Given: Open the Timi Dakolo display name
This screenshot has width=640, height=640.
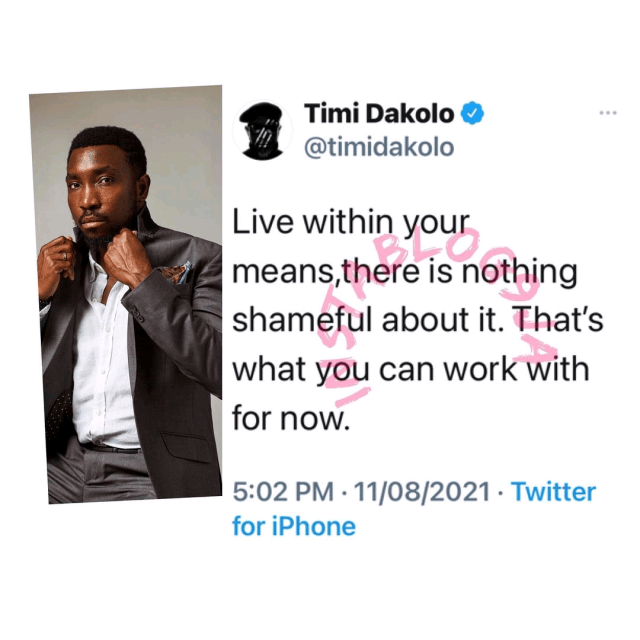Looking at the screenshot, I should 379,113.
